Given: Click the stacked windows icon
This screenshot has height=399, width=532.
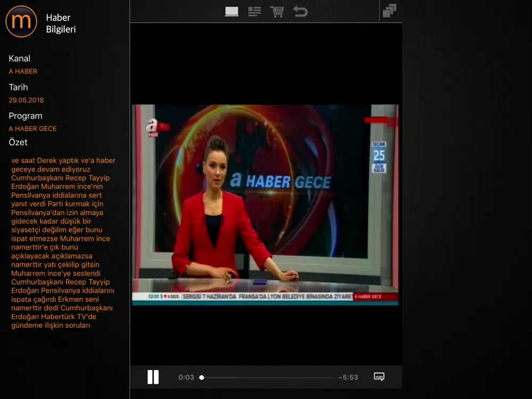Looking at the screenshot, I should pyautogui.click(x=389, y=11).
